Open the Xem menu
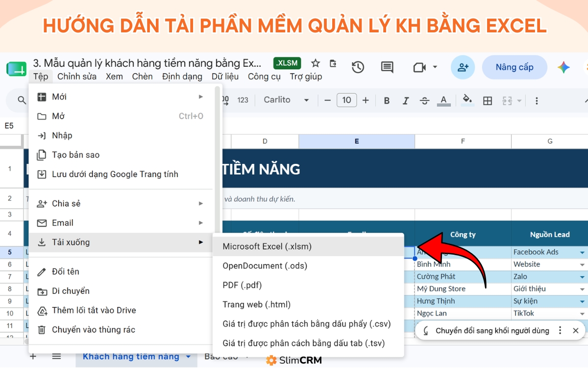The height and width of the screenshot is (368, 588). pos(114,77)
